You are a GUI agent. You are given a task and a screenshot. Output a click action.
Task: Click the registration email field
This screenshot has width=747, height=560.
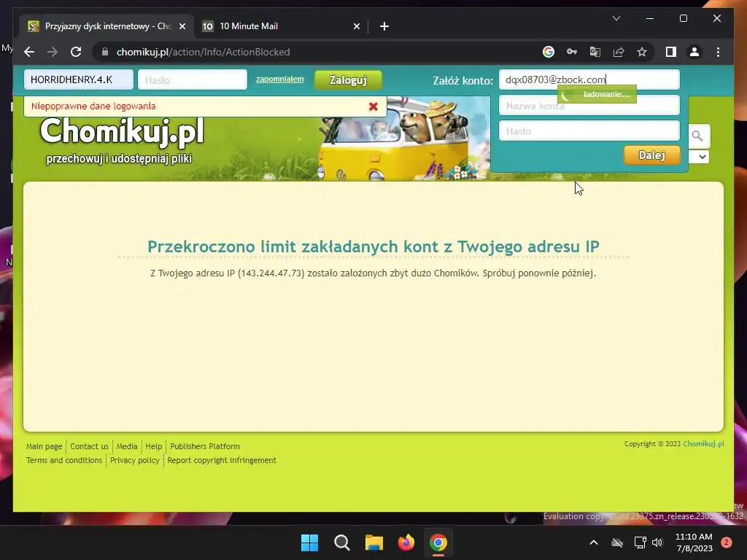coord(589,79)
